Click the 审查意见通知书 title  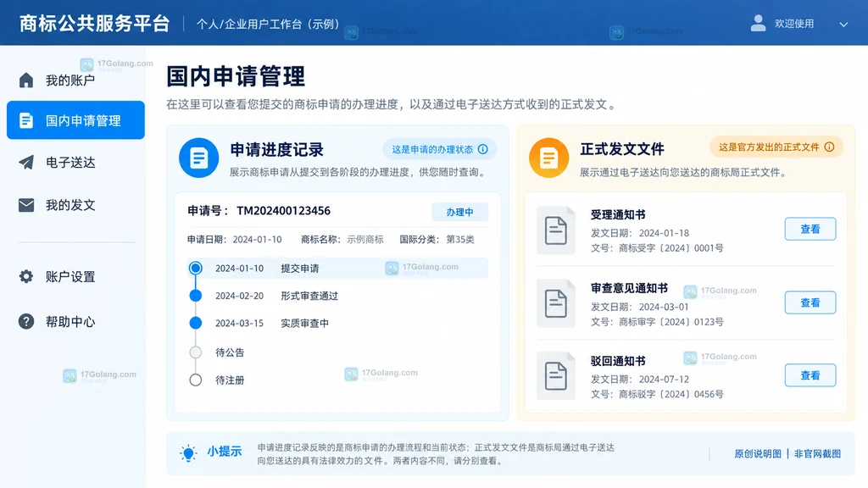coord(629,288)
